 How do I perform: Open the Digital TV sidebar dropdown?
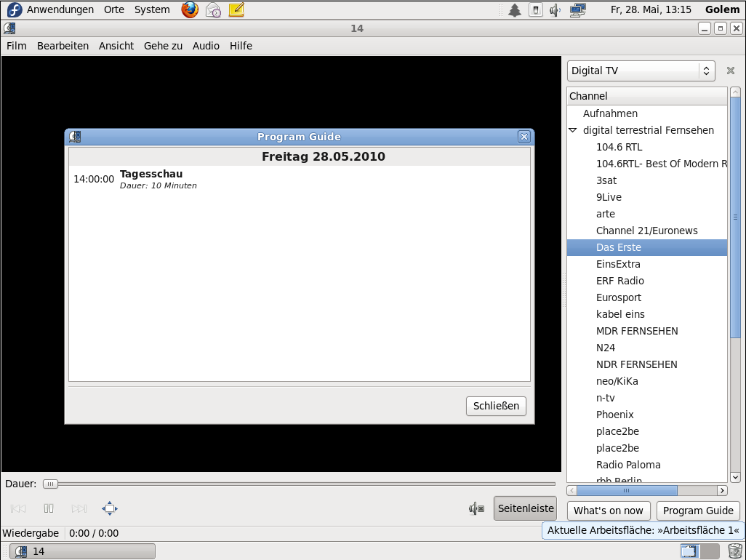pos(641,71)
